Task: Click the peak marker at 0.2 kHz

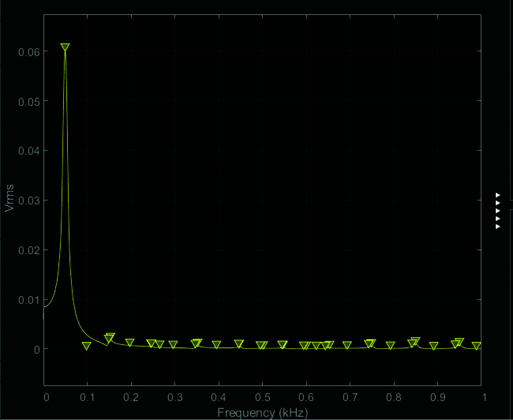Action: coord(130,343)
